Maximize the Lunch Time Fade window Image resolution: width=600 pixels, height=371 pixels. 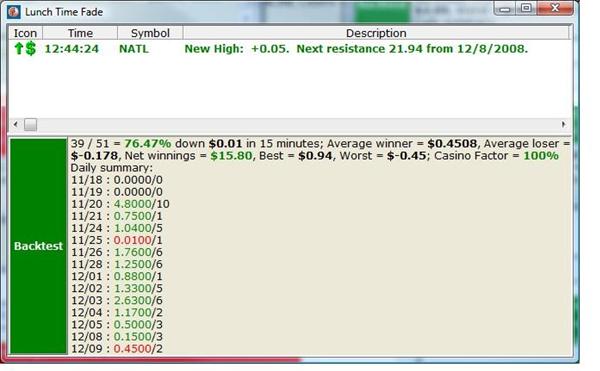coord(527,8)
